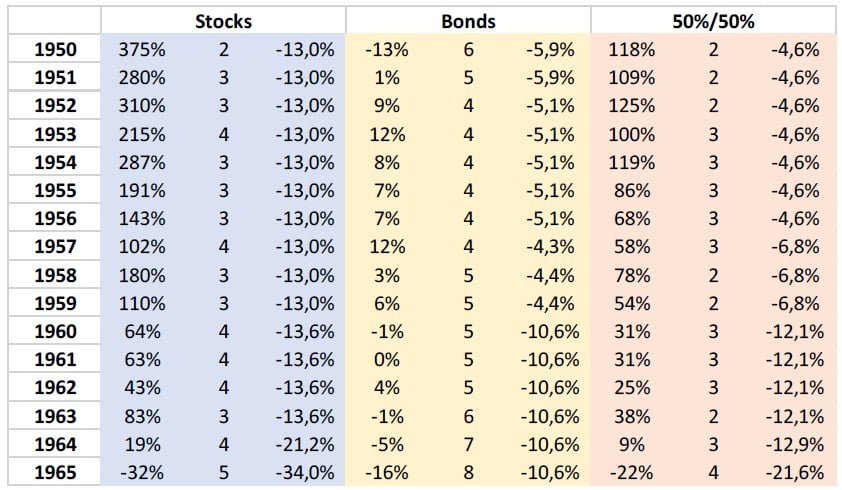Click the -16% bonds cell for 1965
The image size is (842, 490).
pos(385,470)
